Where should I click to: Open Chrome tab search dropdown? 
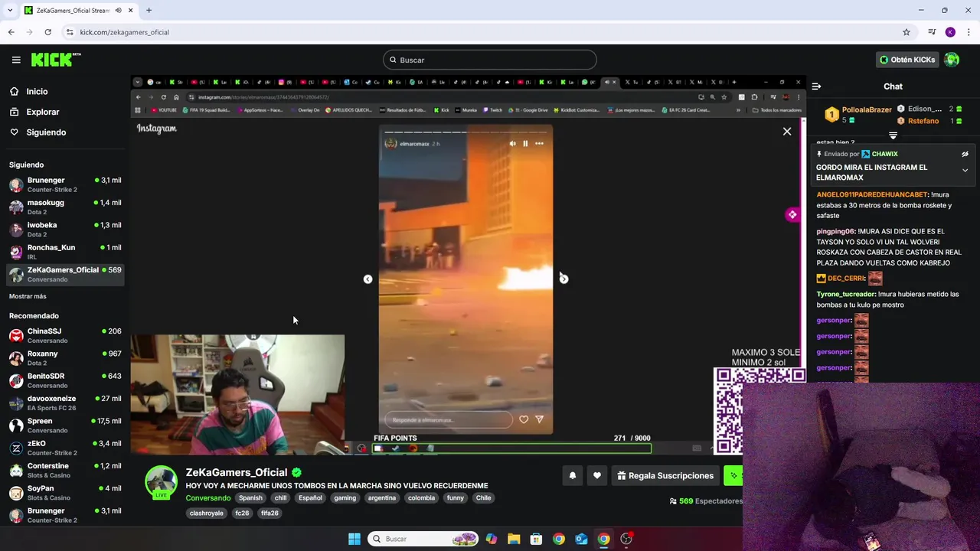10,10
